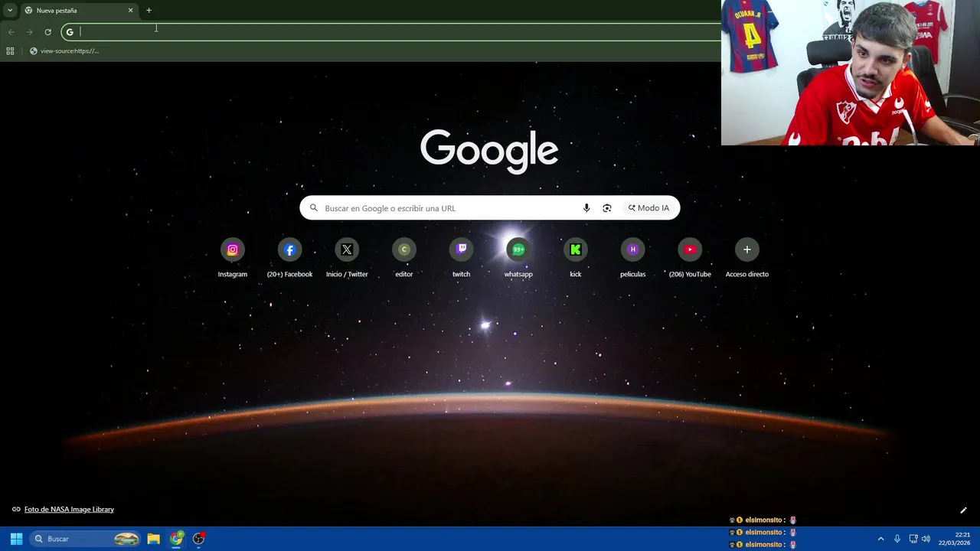Activate Modo IA button
This screenshot has width=980, height=551.
(648, 208)
